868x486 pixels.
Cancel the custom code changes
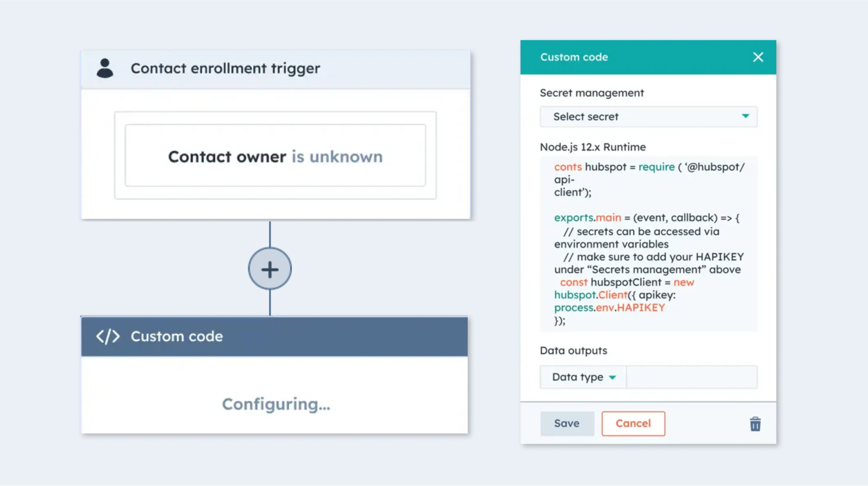tap(633, 423)
